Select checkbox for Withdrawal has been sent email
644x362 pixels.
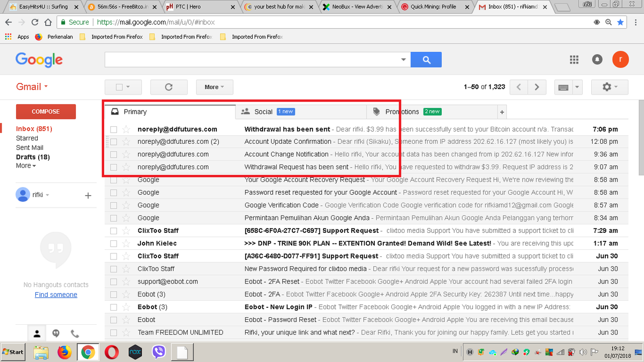point(114,129)
